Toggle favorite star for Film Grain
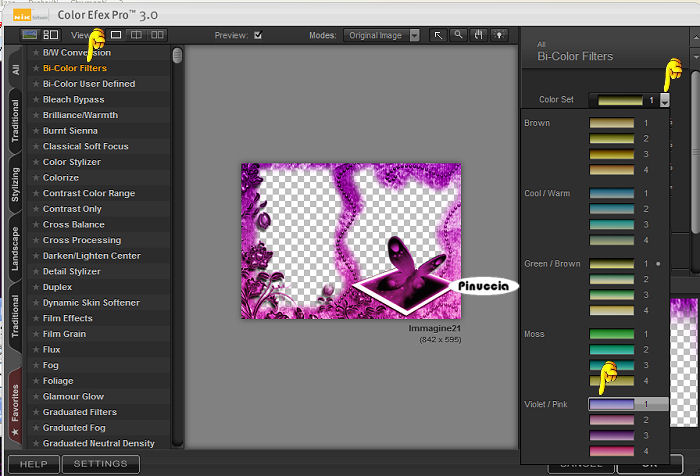This screenshot has height=476, width=700. click(x=36, y=334)
